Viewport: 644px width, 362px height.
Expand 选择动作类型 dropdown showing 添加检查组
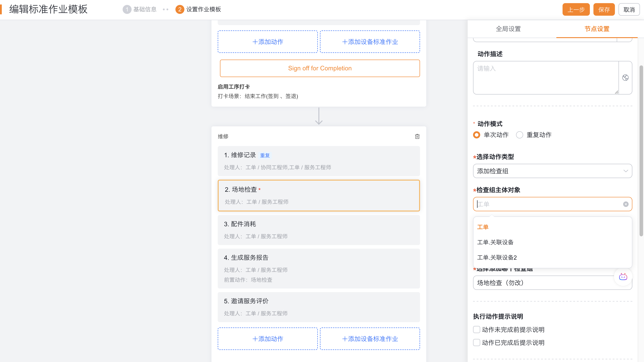pyautogui.click(x=552, y=171)
